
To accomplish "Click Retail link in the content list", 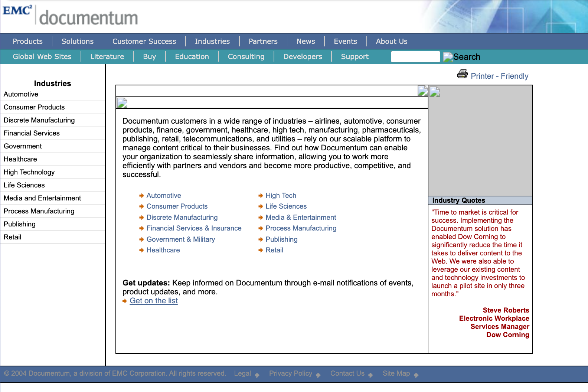I will (x=274, y=250).
